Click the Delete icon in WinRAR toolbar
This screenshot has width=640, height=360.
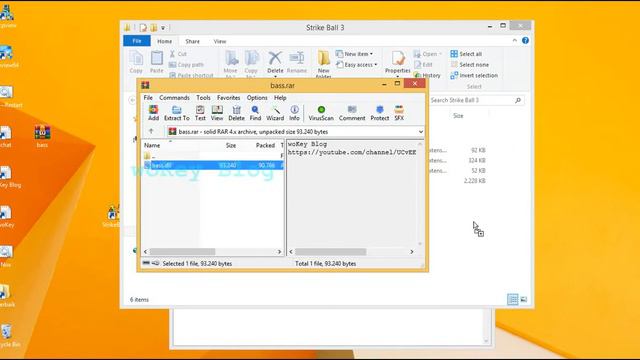(236, 113)
